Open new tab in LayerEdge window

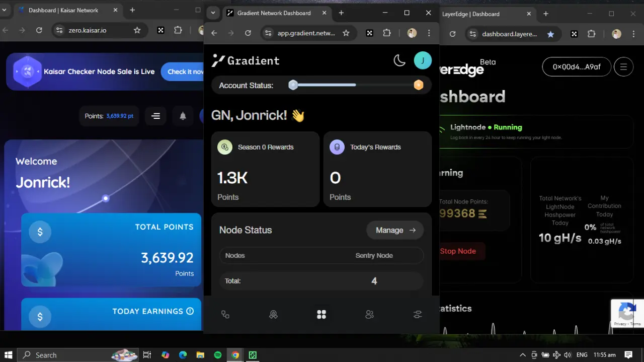[546, 14]
